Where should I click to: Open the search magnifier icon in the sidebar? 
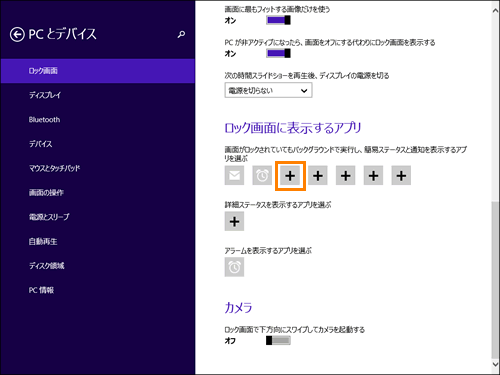pos(181,34)
